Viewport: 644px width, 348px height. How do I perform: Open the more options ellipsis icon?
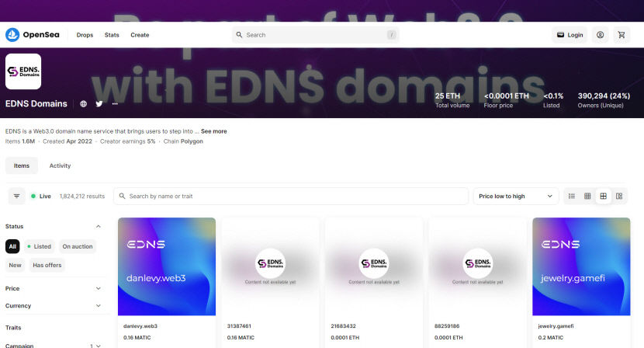[115, 103]
